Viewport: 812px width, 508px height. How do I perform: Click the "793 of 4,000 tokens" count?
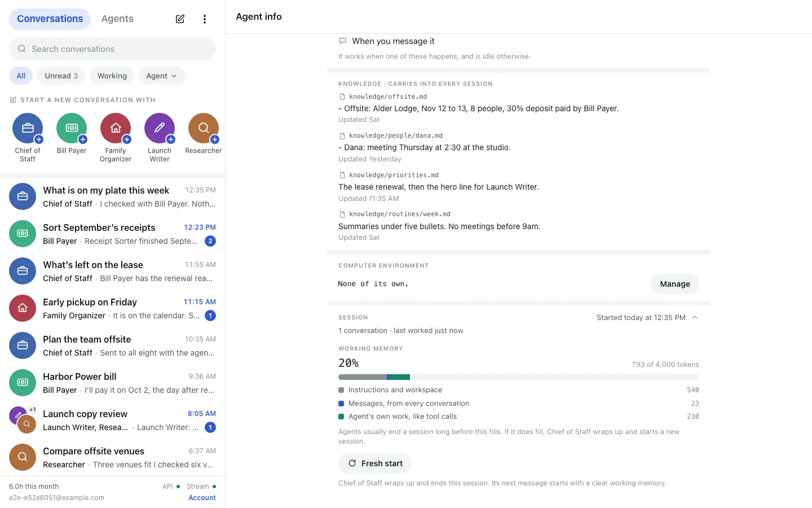[665, 365]
